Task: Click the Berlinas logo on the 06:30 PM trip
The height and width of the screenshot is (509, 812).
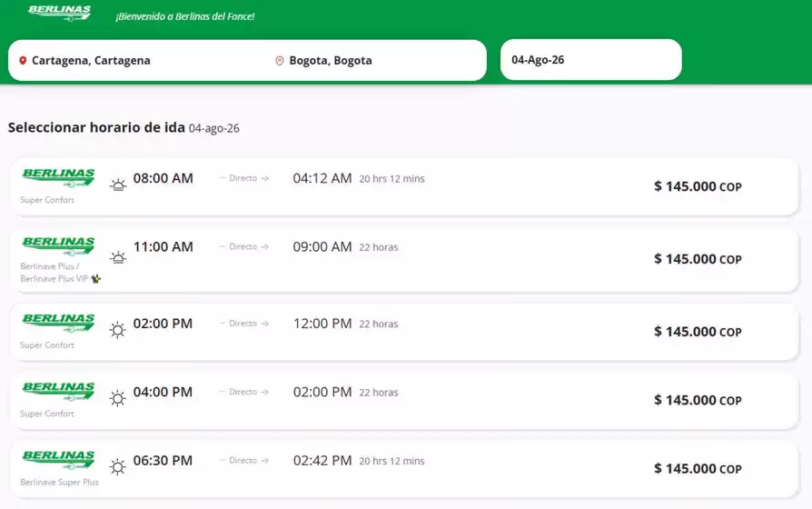Action: [x=58, y=459]
